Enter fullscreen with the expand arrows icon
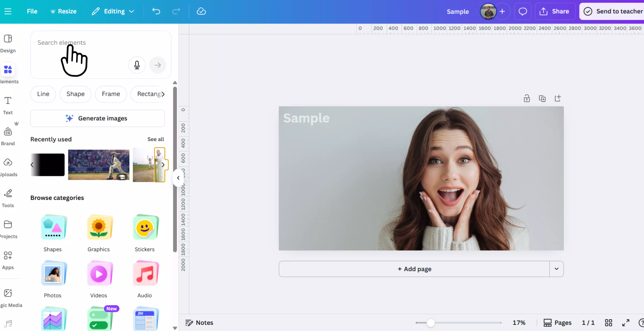The image size is (644, 331). pos(626,323)
